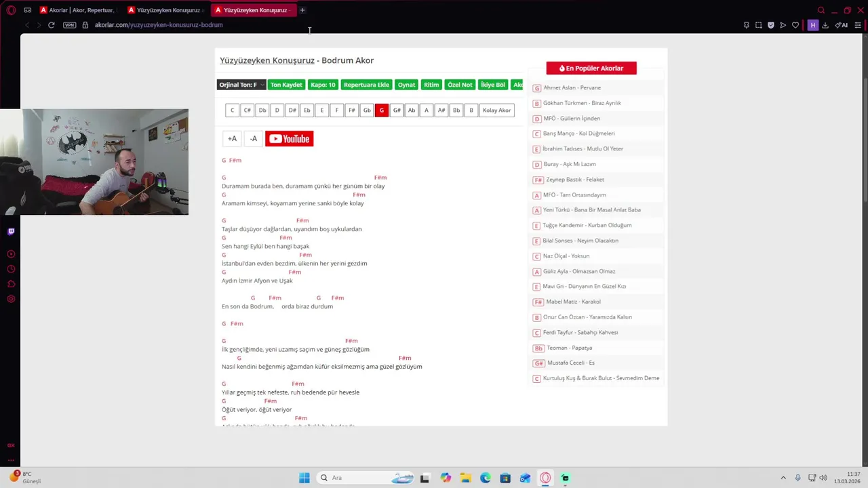Select key Eb in the transpose row
Viewport: 868px width, 488px height.
pos(307,110)
